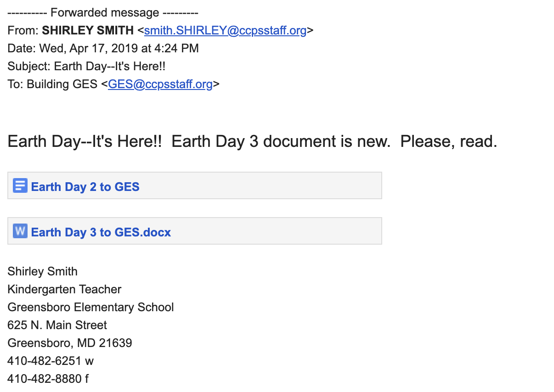Open the Earth Day 3 to GES.docx attachment
Viewport: 554px width, 392px height.
click(101, 232)
